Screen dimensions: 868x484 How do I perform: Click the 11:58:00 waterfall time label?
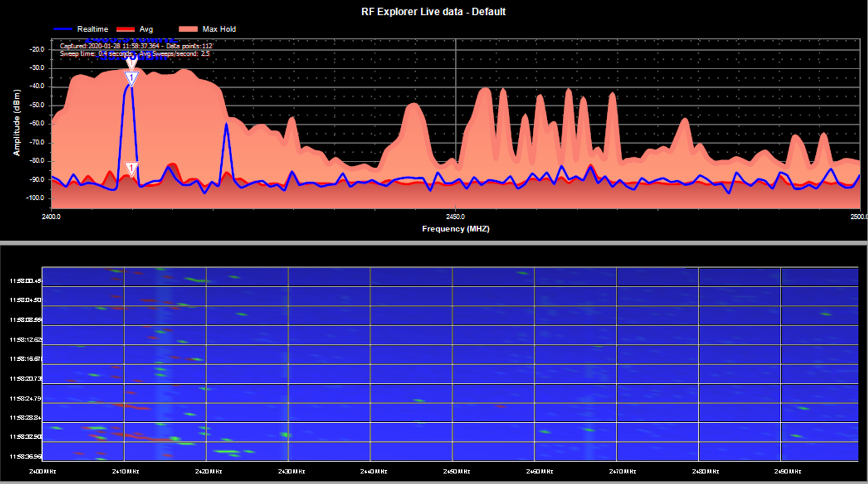click(25, 281)
